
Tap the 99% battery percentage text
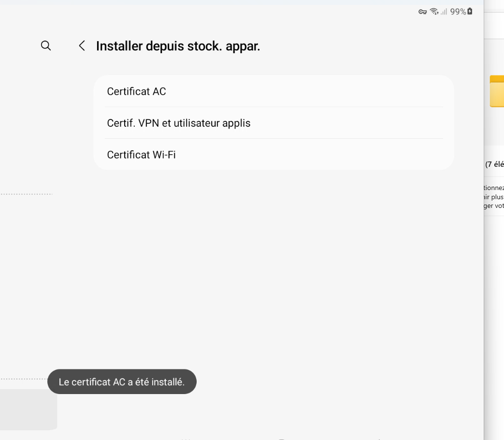click(458, 12)
